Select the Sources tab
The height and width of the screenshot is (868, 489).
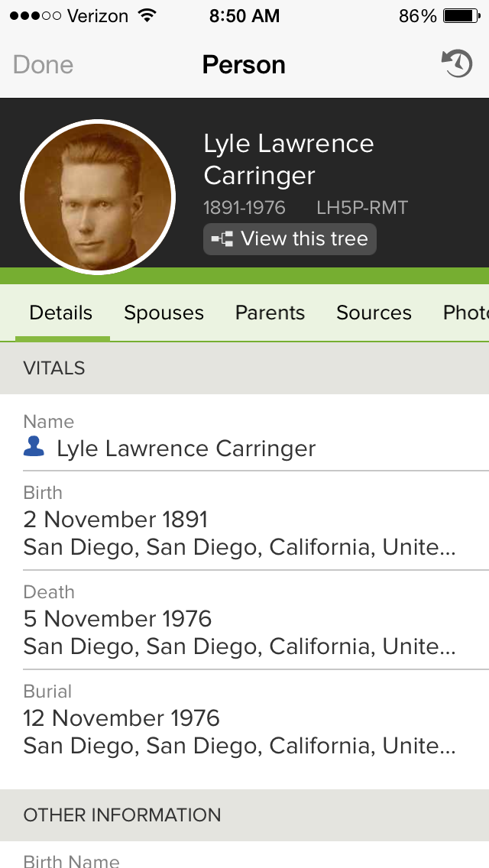point(374,313)
